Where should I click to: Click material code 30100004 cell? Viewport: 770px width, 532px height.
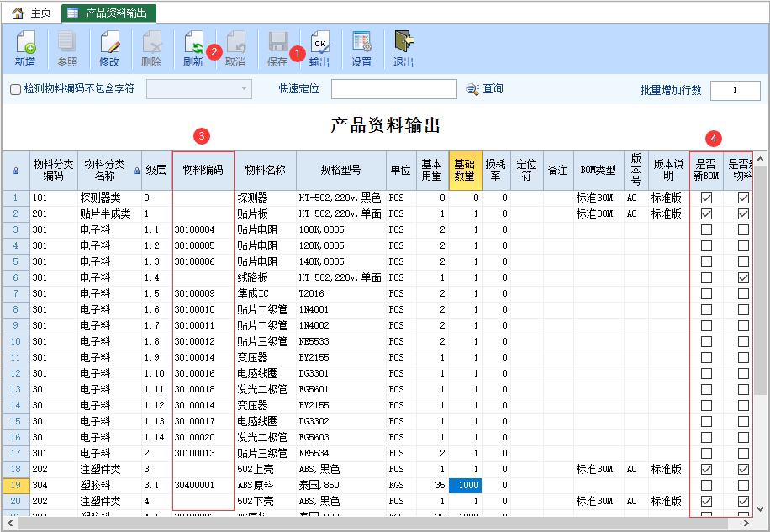tap(203, 229)
